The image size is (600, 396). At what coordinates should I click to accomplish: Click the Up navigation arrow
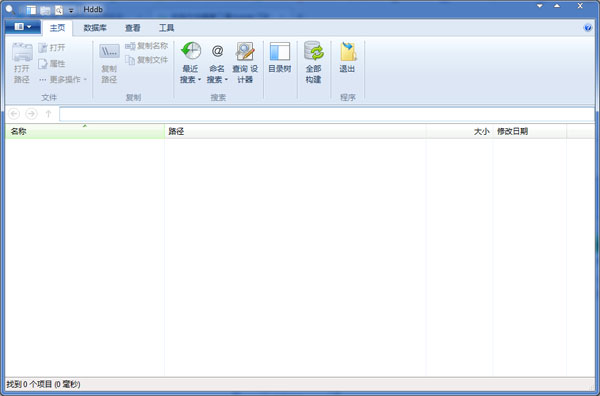(x=49, y=114)
